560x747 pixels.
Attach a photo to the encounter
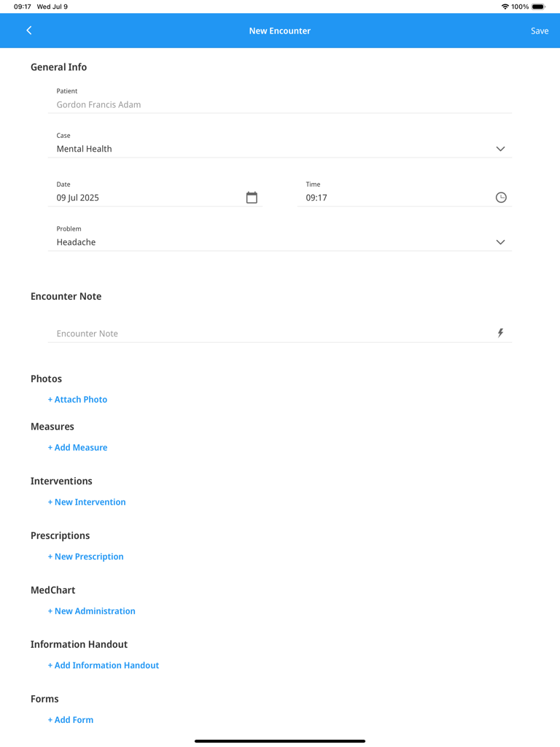point(78,400)
